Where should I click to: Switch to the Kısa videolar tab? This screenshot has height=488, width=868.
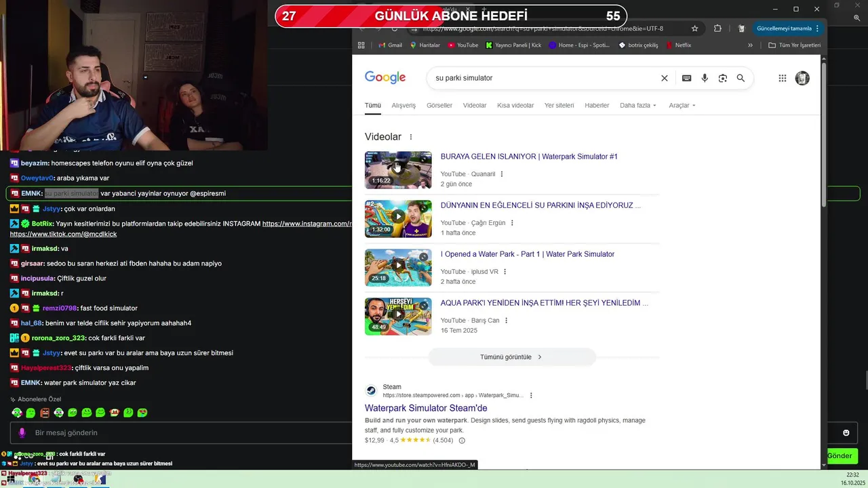[515, 106]
